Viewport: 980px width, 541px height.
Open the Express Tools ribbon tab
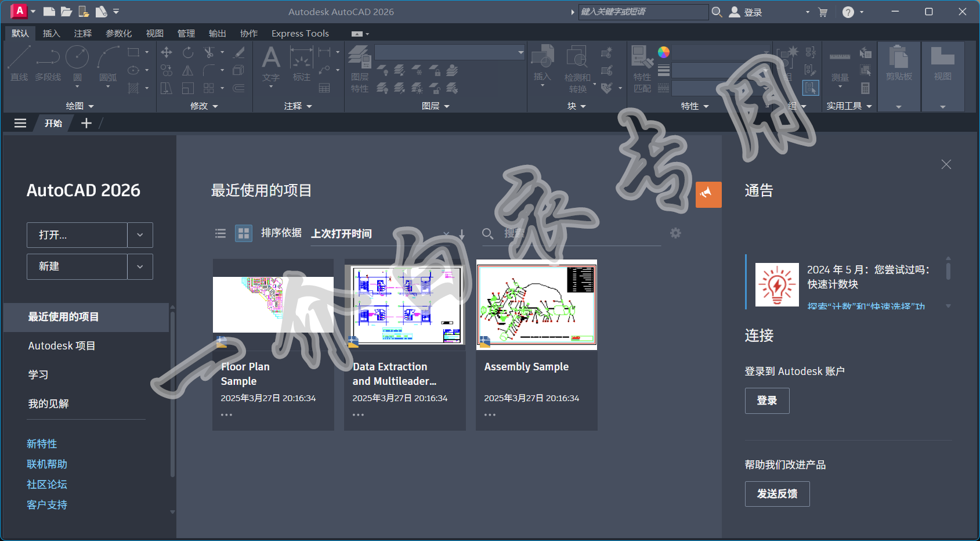tap(300, 34)
